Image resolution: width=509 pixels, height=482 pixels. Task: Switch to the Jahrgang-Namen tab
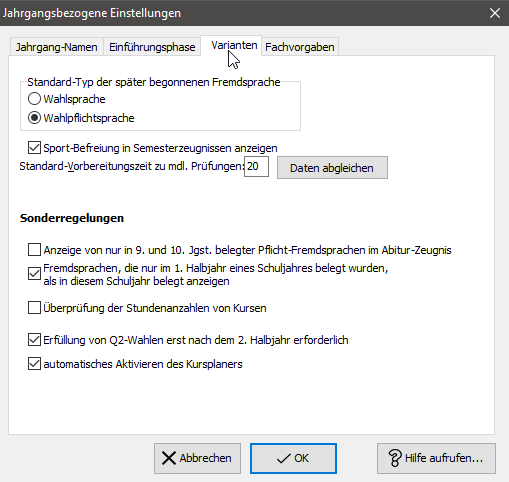57,47
